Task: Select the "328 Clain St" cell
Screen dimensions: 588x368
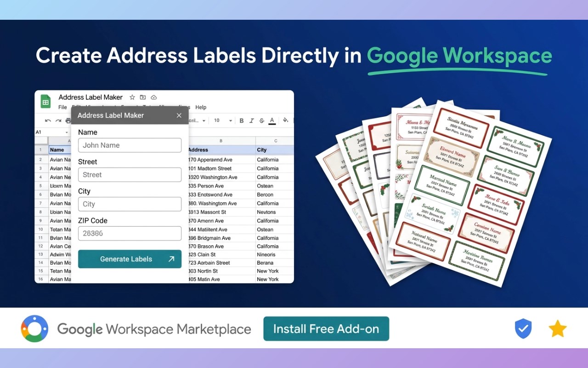Action: point(221,254)
